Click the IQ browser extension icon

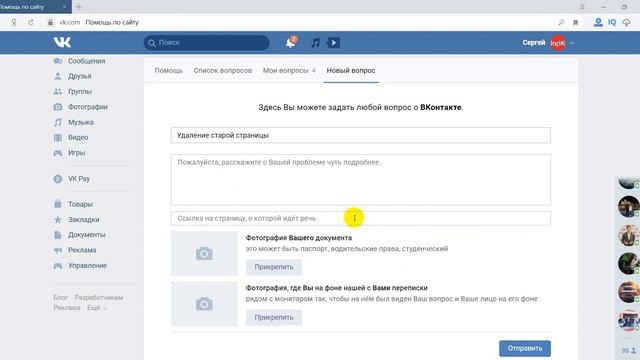coord(612,22)
